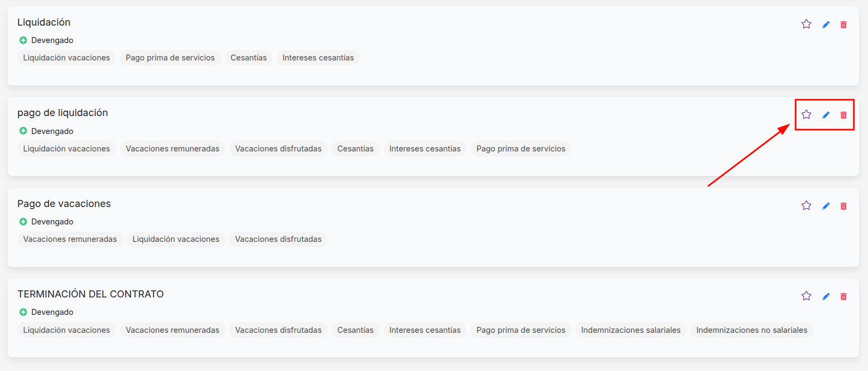
Task: Select Pago prima de servicios chip in Liquidación card
Action: click(170, 58)
